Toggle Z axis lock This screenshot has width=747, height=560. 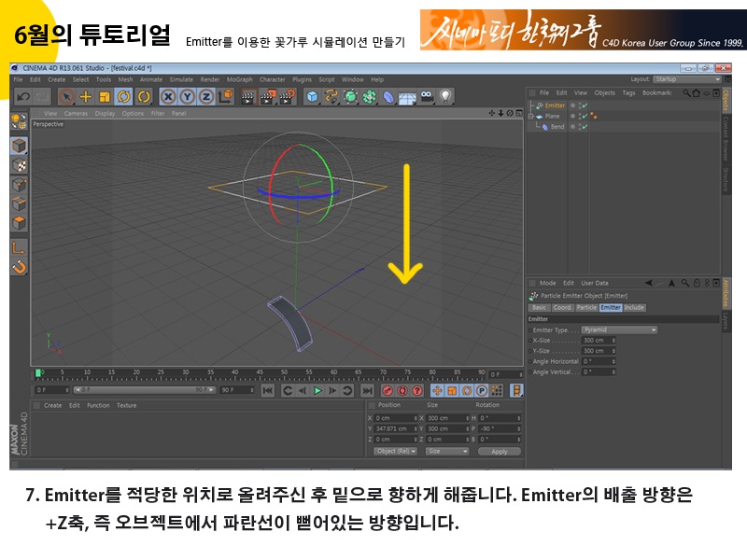pyautogui.click(x=206, y=97)
